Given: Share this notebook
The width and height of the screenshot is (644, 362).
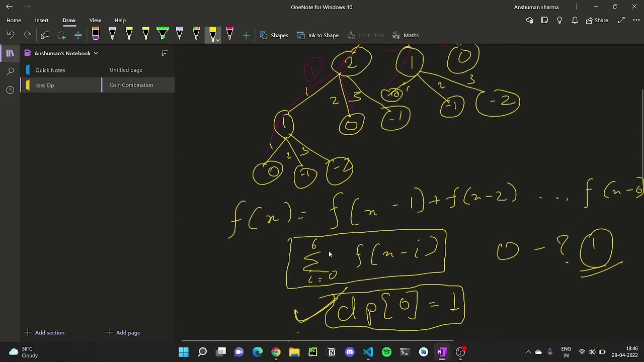Looking at the screenshot, I should [x=597, y=20].
